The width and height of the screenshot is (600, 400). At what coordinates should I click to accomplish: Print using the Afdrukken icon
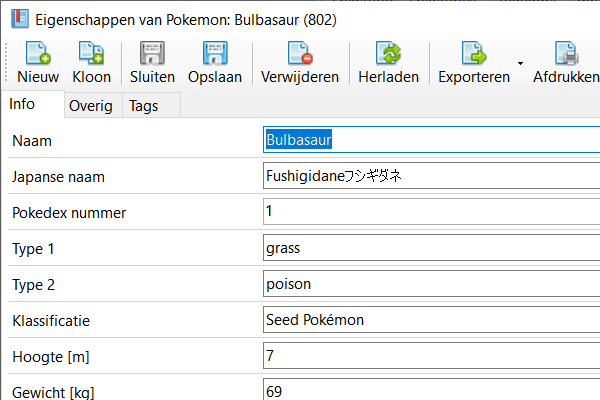pyautogui.click(x=566, y=54)
